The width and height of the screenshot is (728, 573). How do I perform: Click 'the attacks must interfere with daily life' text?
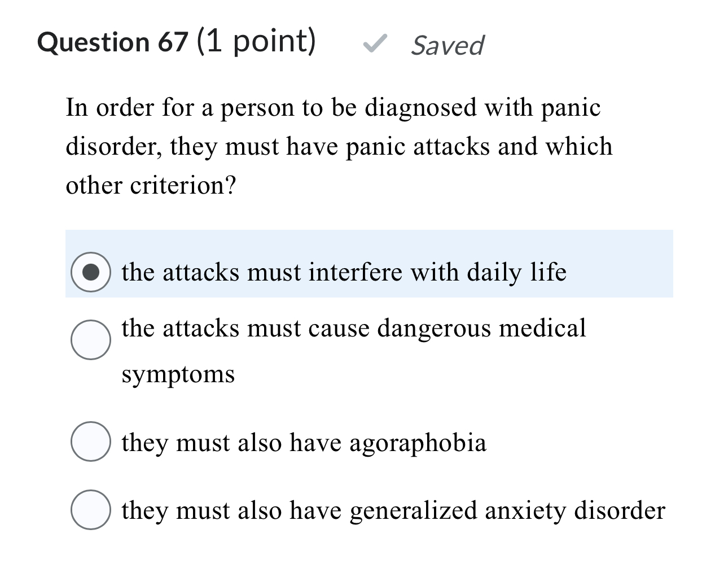344,272
